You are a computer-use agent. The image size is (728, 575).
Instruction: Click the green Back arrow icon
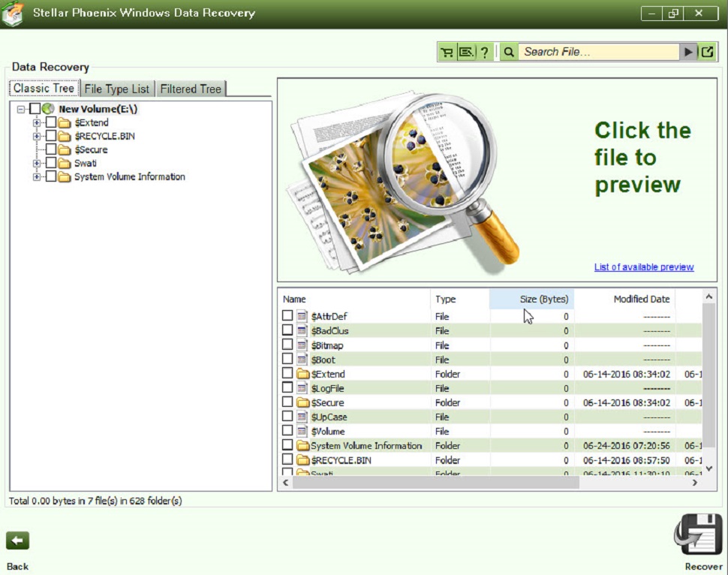point(18,540)
